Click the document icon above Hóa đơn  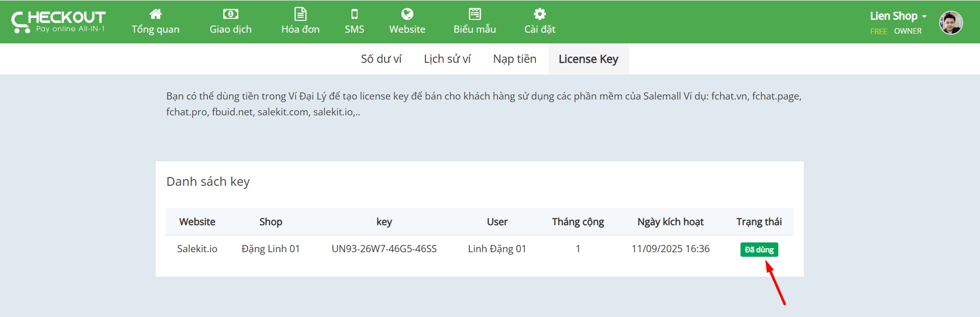pos(300,14)
